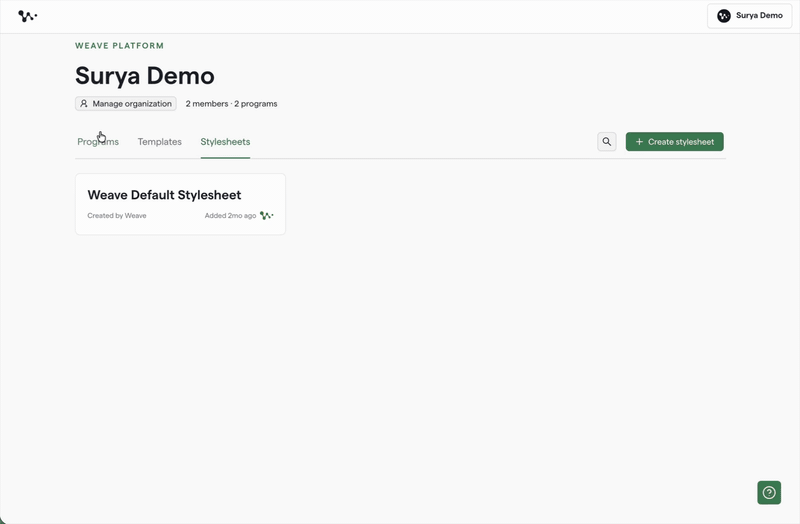Click the 'Created by Weave' text
The height and width of the screenshot is (524, 800).
coord(117,216)
